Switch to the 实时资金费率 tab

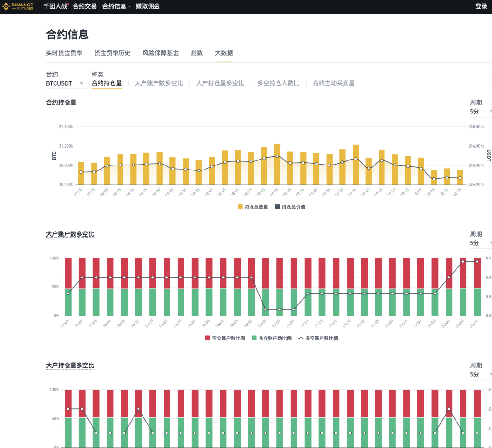pos(64,52)
